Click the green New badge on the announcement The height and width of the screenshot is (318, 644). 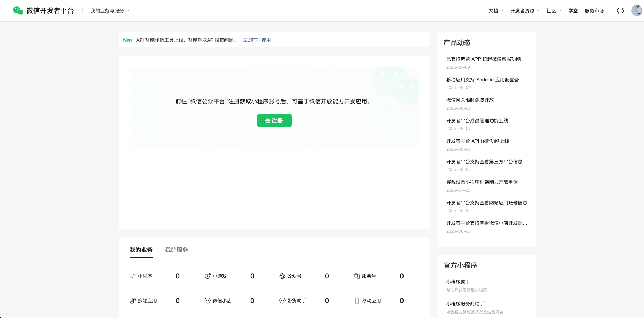click(x=128, y=40)
